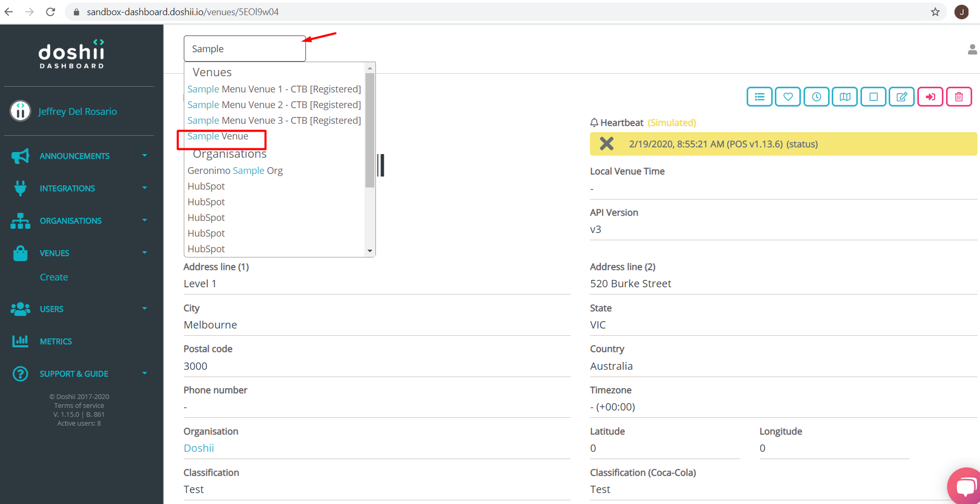Click Create under Venues
980x504 pixels.
pyautogui.click(x=54, y=277)
